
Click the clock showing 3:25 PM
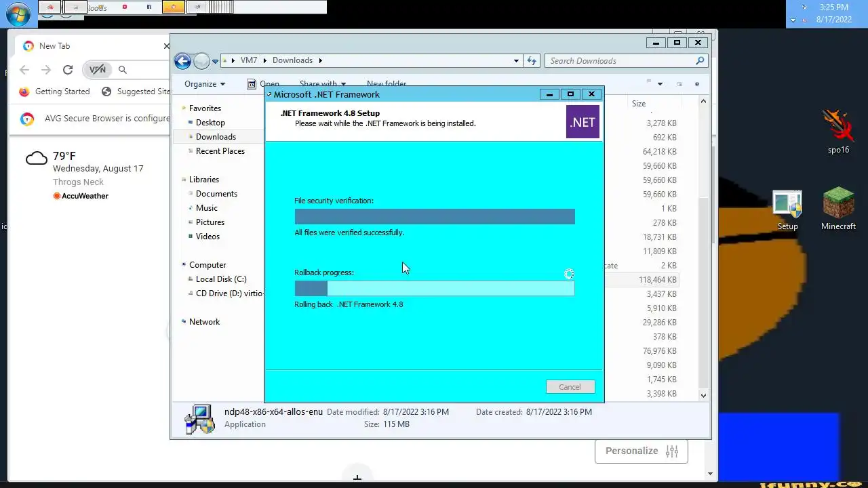tap(833, 7)
